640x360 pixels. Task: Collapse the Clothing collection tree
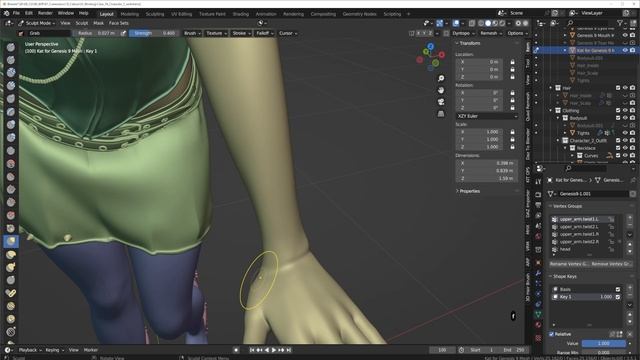(551, 111)
